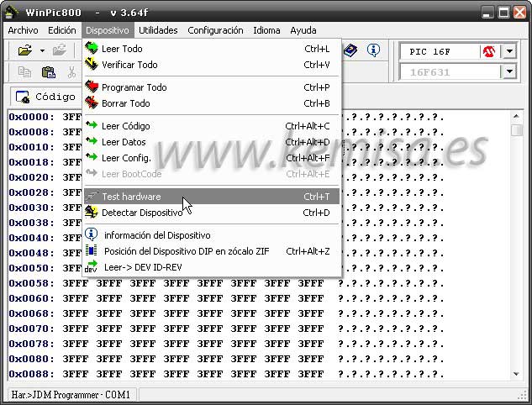Click the Test hardware menu icon

click(92, 196)
